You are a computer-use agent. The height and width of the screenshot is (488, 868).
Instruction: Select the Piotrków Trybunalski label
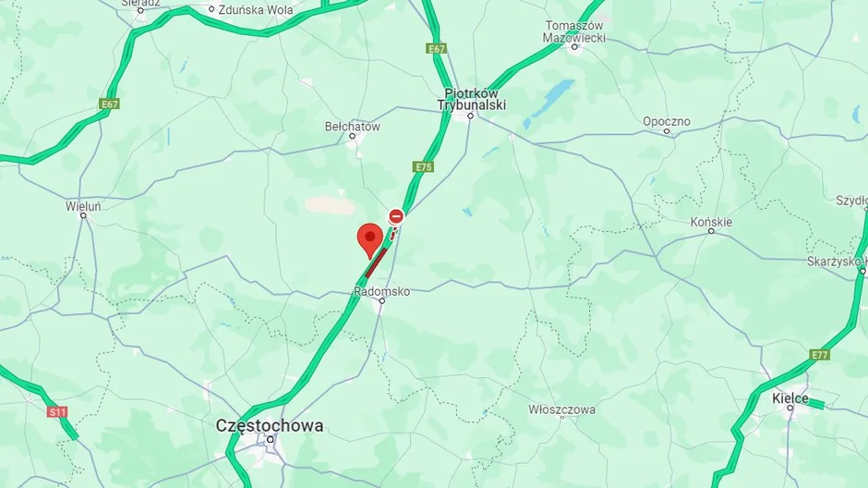coord(472,99)
